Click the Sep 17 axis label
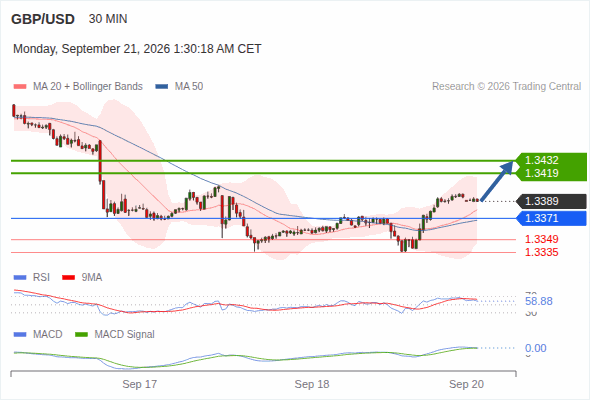The image size is (590, 400). coord(140,384)
